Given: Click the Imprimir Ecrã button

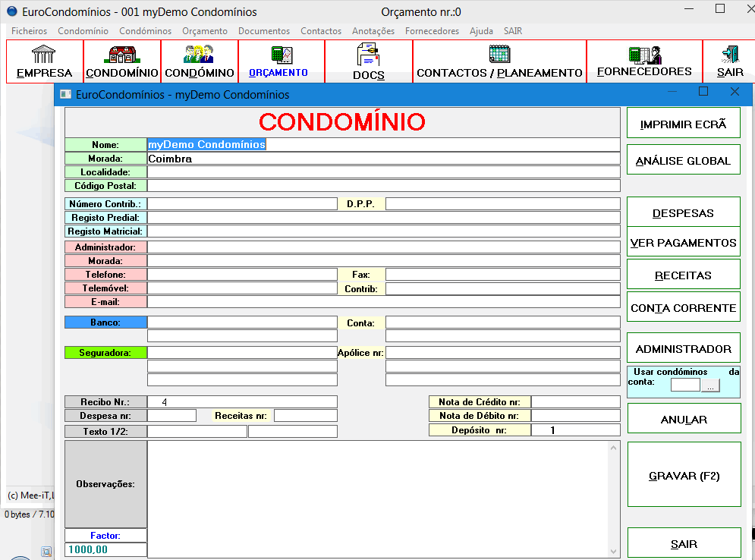Looking at the screenshot, I should [x=683, y=124].
